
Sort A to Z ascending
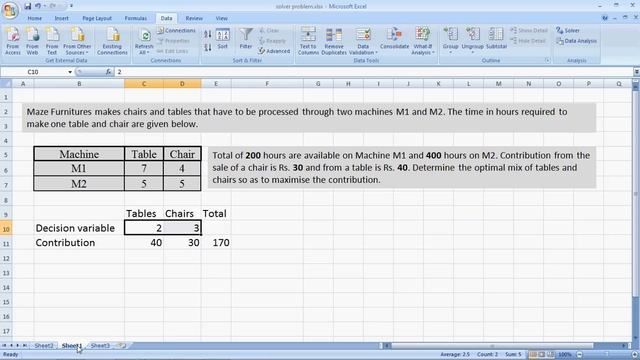point(208,35)
